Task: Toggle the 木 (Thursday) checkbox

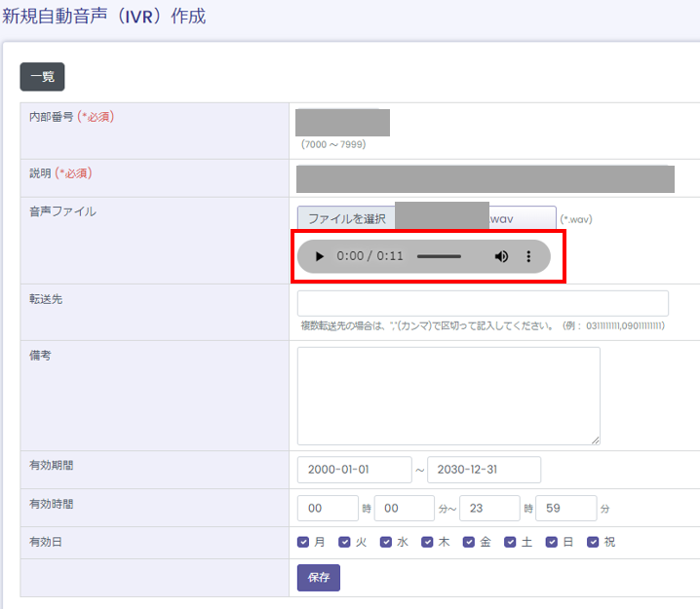Action: point(428,542)
